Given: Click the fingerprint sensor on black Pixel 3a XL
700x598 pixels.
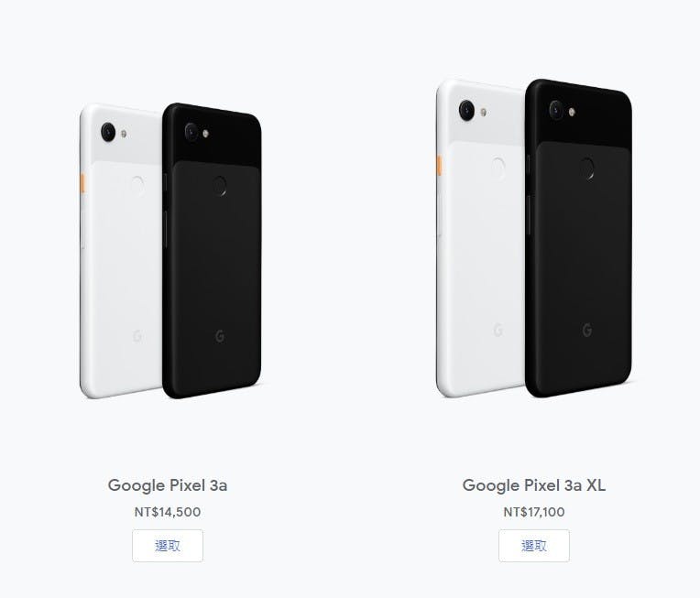Looking at the screenshot, I should point(587,168).
